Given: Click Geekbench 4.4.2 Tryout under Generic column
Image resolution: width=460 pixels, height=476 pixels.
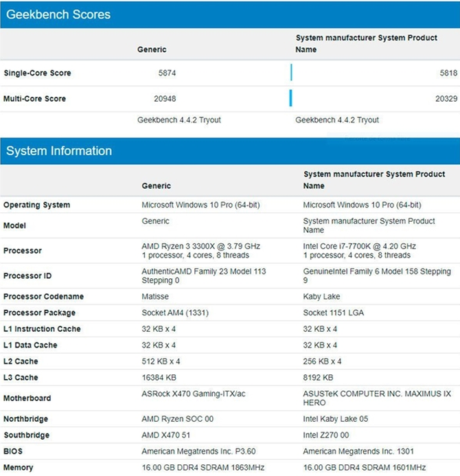Looking at the screenshot, I should click(x=179, y=120).
